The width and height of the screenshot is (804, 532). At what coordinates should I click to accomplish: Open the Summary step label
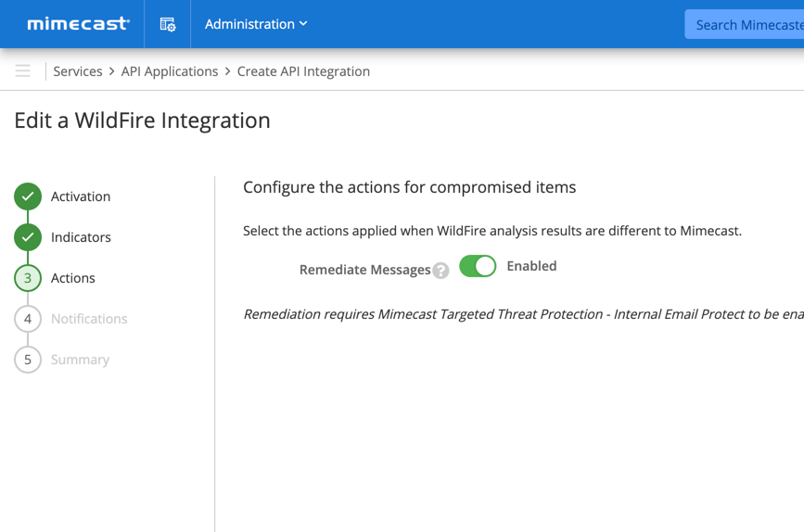(x=80, y=360)
